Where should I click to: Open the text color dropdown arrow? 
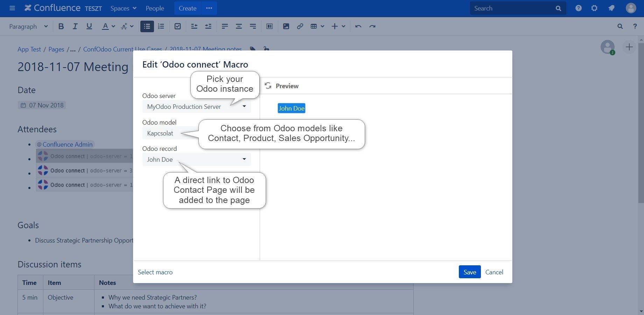point(113,26)
